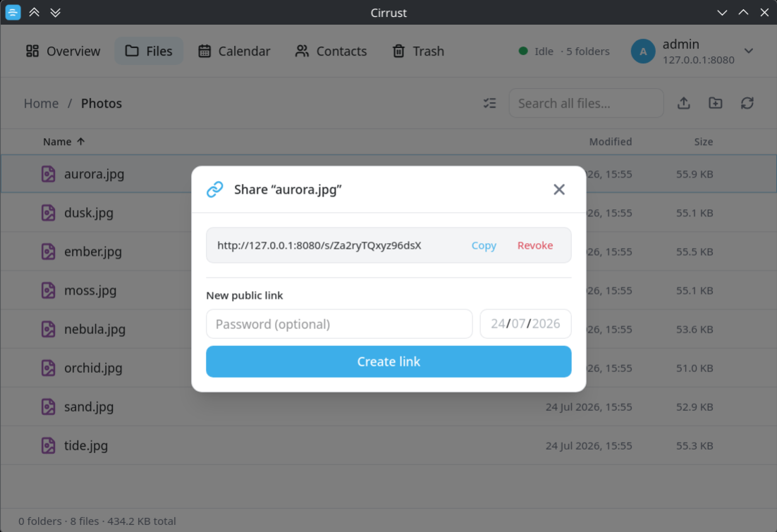Select the dusk.jpg file name
The image size is (777, 532).
click(89, 213)
